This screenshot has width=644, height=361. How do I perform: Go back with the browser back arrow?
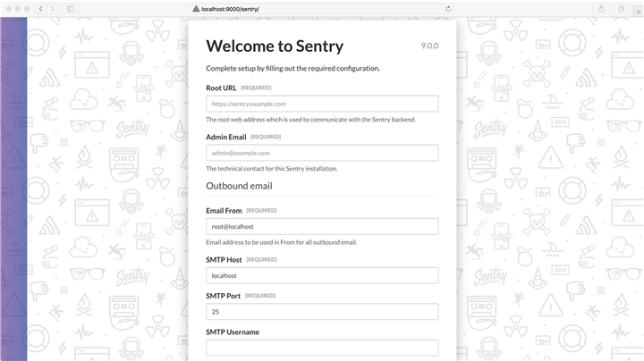(40, 9)
